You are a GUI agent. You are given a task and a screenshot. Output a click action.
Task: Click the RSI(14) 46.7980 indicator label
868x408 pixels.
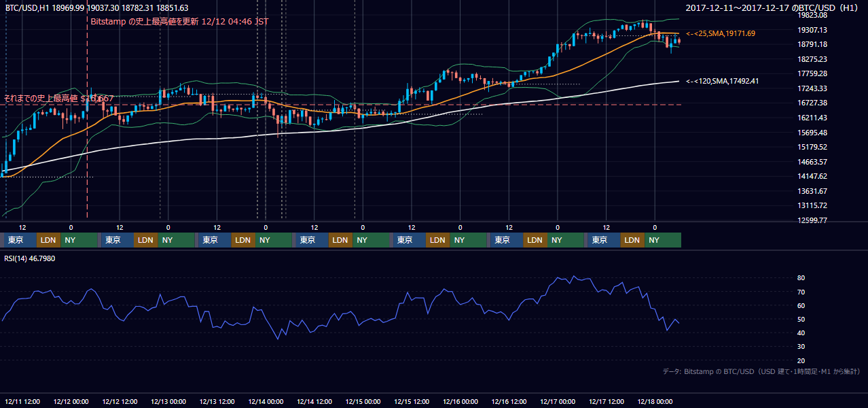30,258
